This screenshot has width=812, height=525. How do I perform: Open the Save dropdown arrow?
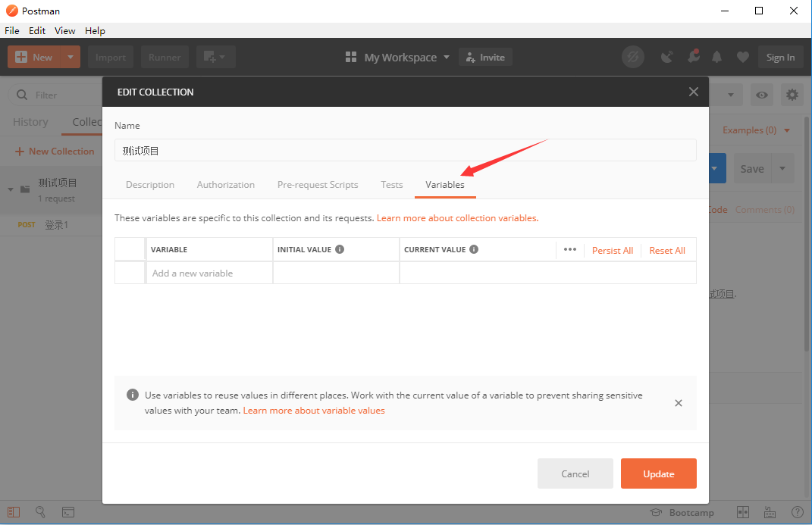click(782, 168)
